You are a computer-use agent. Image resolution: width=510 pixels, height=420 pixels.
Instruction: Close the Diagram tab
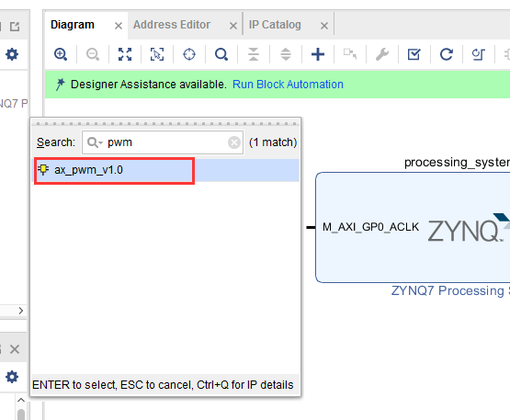(x=119, y=26)
